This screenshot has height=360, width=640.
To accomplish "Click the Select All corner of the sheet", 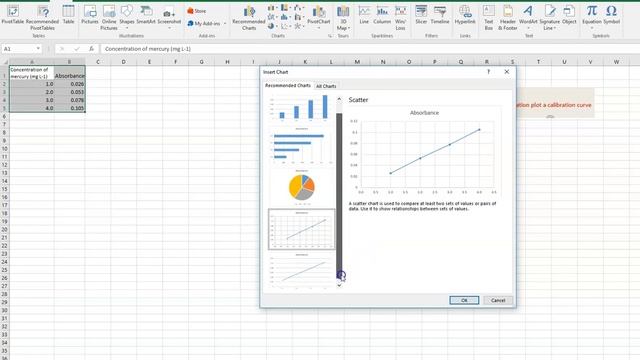I will 4,62.
